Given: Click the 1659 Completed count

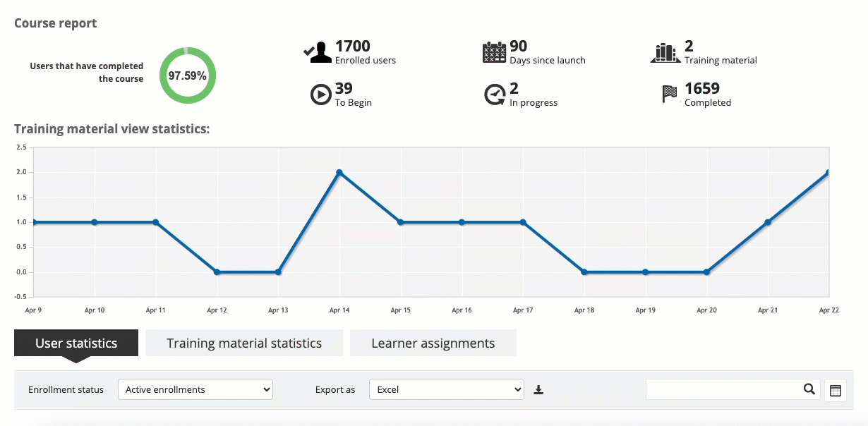Looking at the screenshot, I should point(702,89).
